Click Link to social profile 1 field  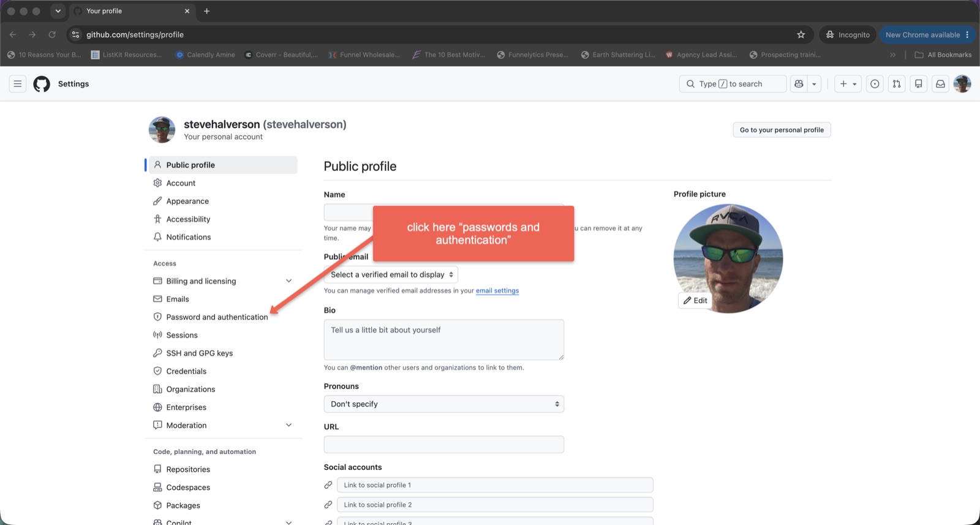point(495,485)
